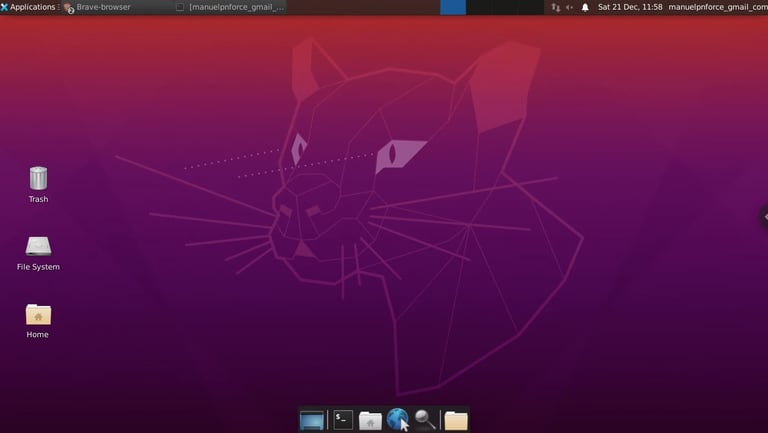Viewport: 768px width, 433px height.
Task: Click the Show Desktop dock icon
Action: click(312, 420)
